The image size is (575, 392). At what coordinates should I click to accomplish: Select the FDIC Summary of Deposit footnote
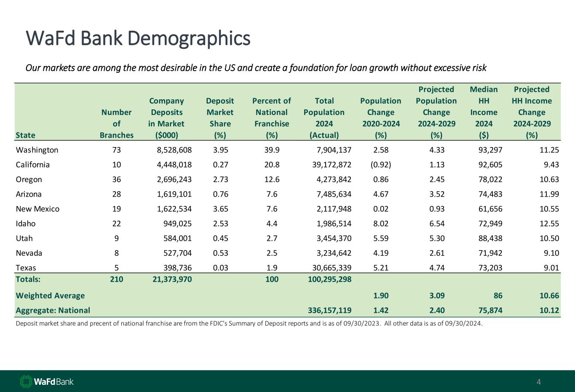click(x=249, y=324)
